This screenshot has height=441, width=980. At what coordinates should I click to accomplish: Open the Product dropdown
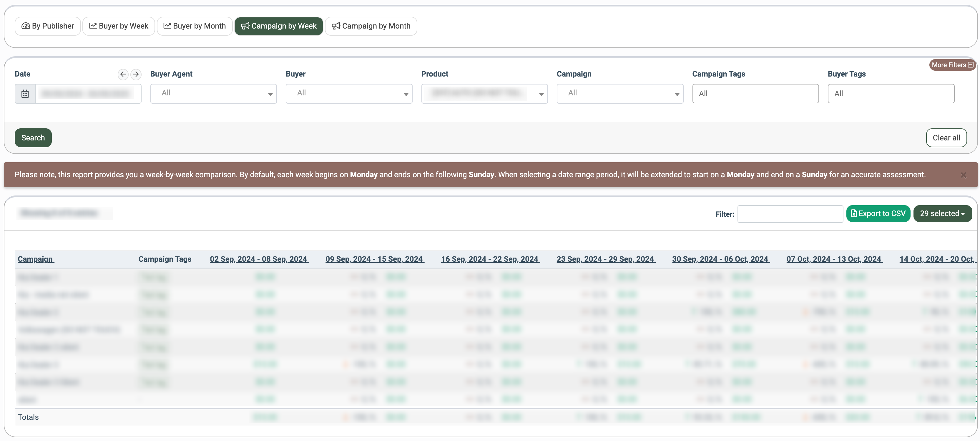(484, 94)
